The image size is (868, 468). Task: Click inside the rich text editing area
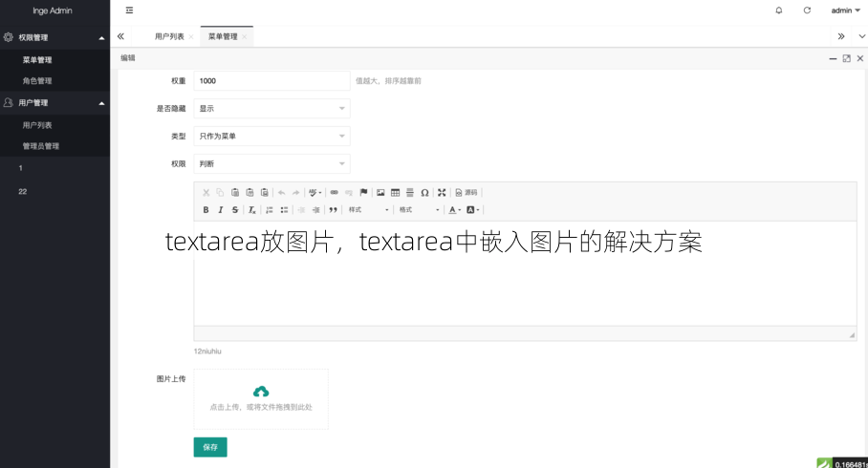click(x=525, y=273)
